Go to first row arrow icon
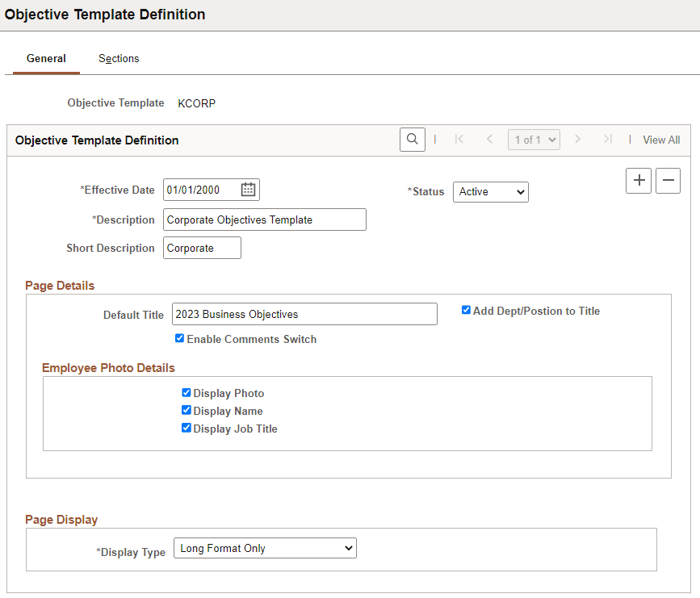700x598 pixels. point(459,140)
